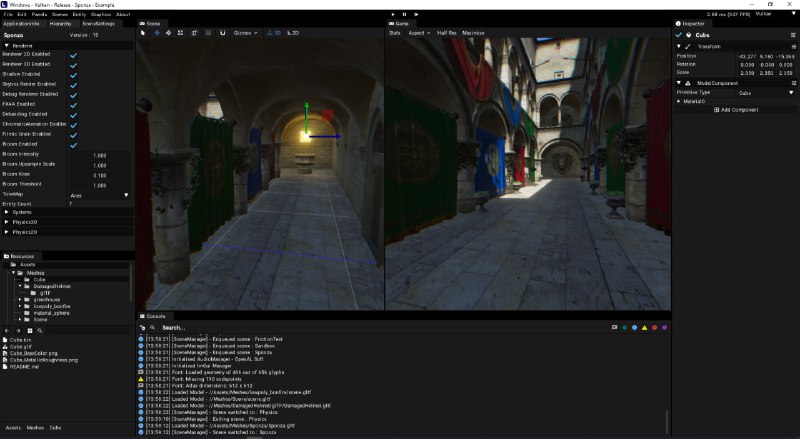Toggle the red error filter in Console

click(655, 328)
